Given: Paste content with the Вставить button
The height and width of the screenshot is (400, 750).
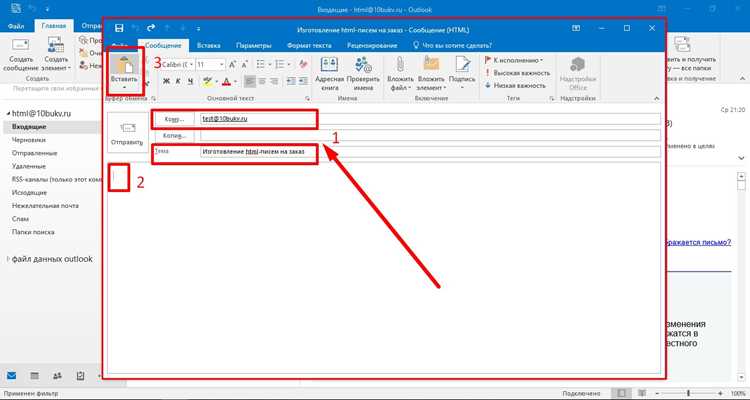Looking at the screenshot, I should pyautogui.click(x=124, y=72).
